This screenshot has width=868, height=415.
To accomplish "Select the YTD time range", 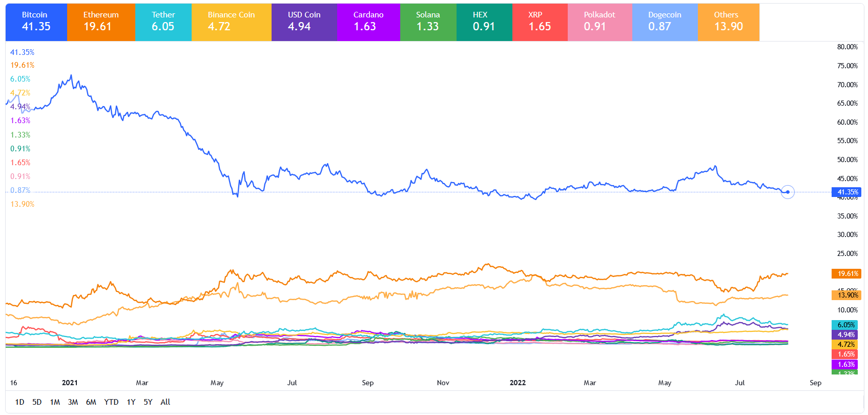I will pyautogui.click(x=111, y=402).
